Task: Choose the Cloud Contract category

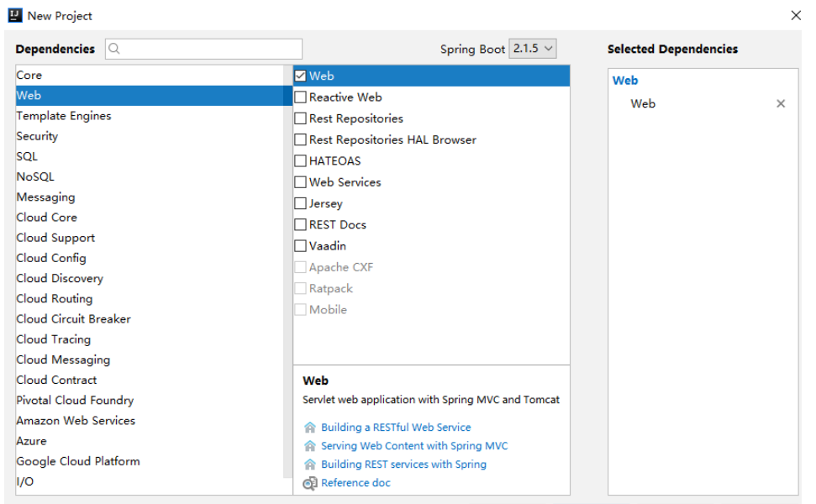Action: pos(150,380)
